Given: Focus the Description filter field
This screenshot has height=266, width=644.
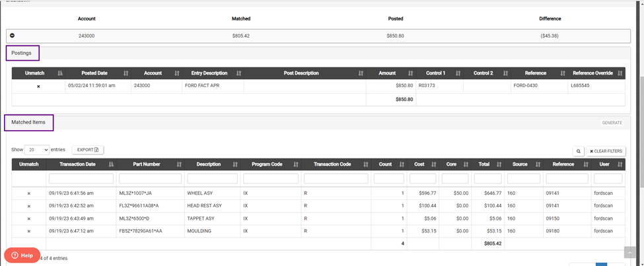Looking at the screenshot, I should click(x=212, y=179).
